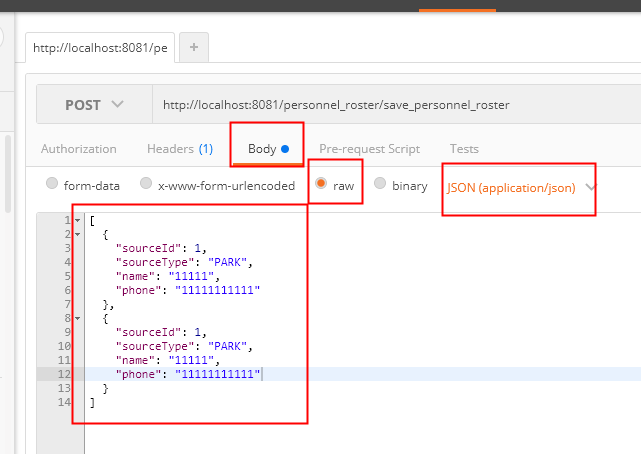The width and height of the screenshot is (641, 454).
Task: Click the "name": "11111" text on line 5
Action: [x=168, y=277]
